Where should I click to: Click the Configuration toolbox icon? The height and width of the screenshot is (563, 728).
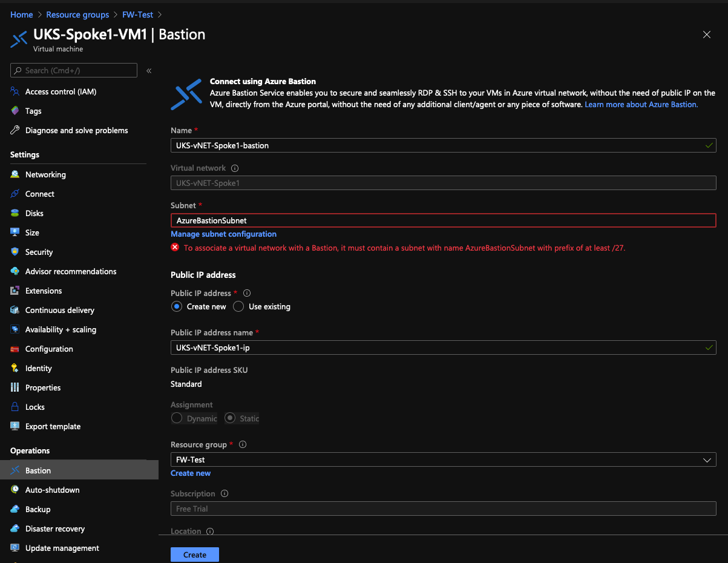coord(15,349)
